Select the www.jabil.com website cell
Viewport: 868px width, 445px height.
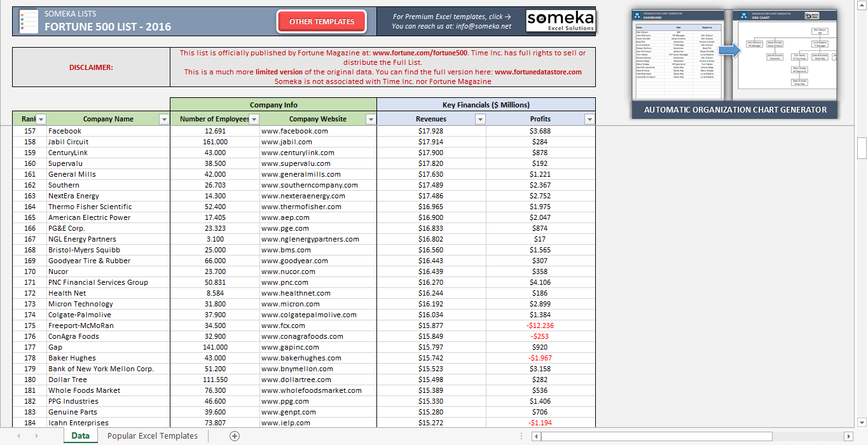pos(318,142)
